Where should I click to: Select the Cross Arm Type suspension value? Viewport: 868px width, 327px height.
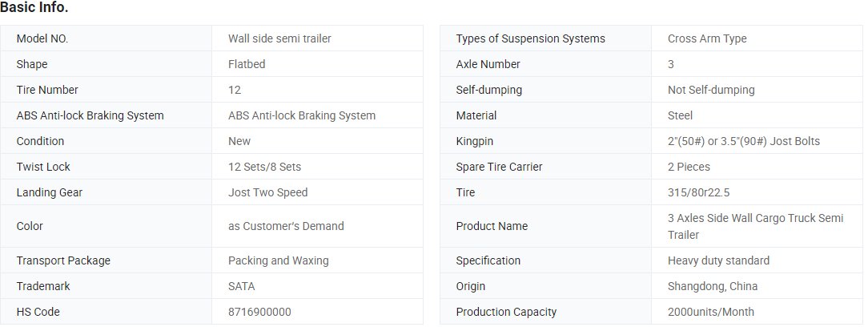pyautogui.click(x=707, y=38)
